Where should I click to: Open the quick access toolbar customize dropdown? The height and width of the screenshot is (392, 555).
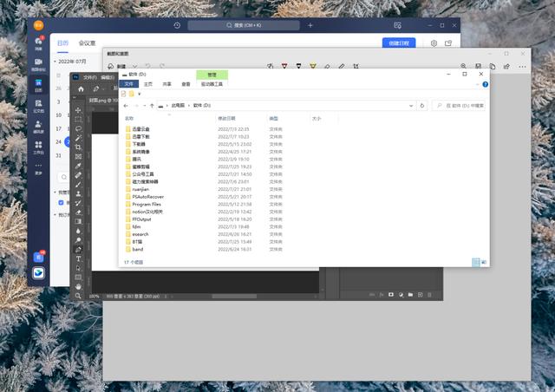[x=139, y=94]
